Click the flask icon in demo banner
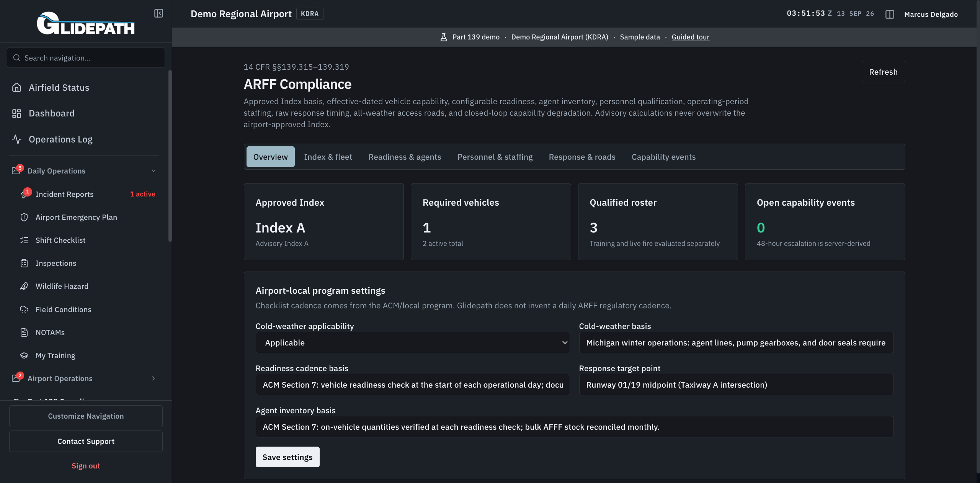Screen dimensions: 980x483 point(444,37)
